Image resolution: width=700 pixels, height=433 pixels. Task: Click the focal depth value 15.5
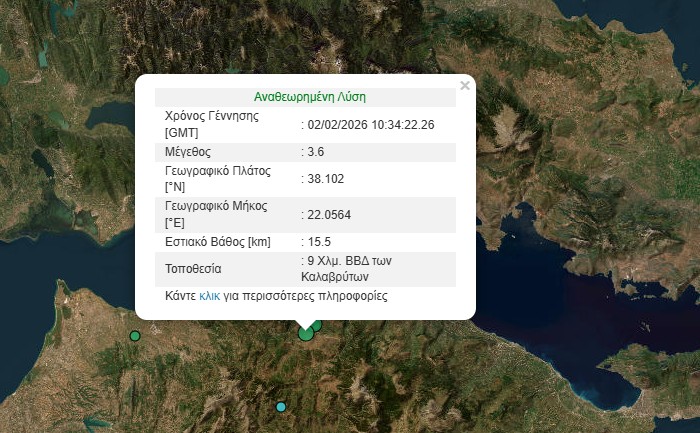pyautogui.click(x=320, y=242)
